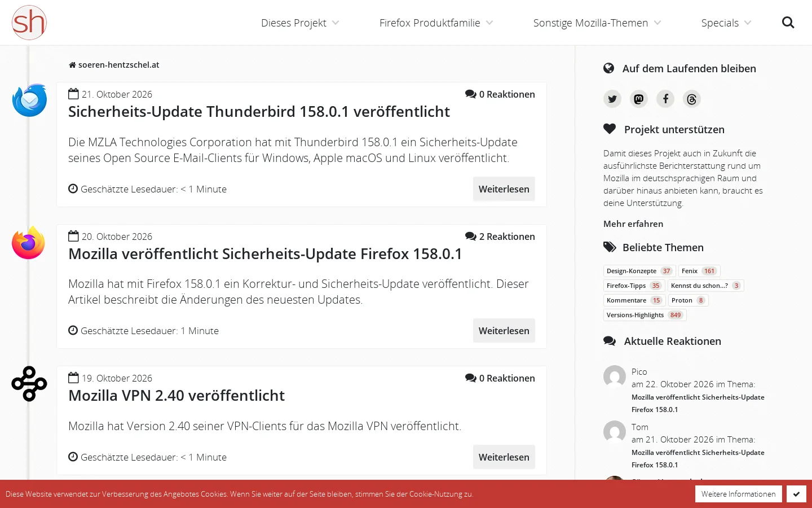
Task: Select the Versions-Highlights tag
Action: (645, 315)
